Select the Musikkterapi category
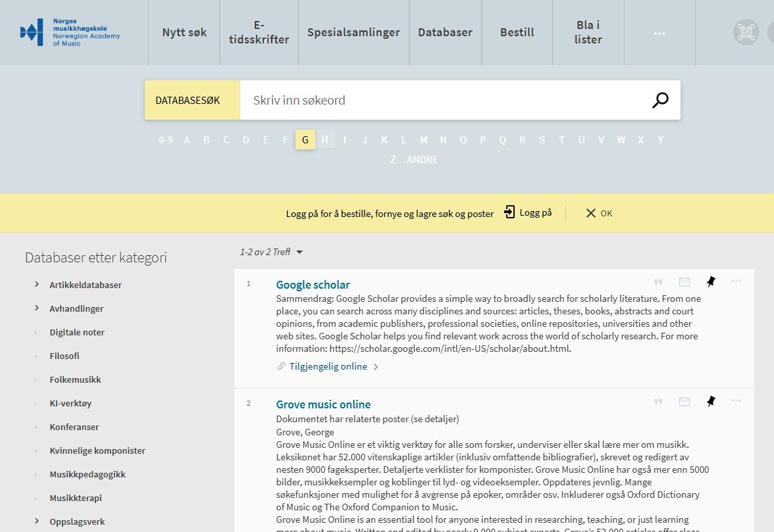Screen dimensions: 774x532 (76, 498)
